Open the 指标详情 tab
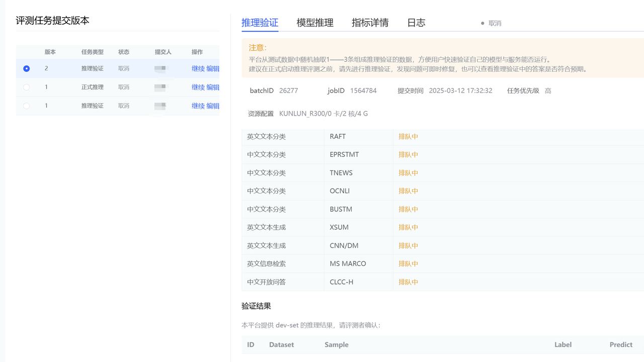Viewport: 644px width, 362px height. 370,23
